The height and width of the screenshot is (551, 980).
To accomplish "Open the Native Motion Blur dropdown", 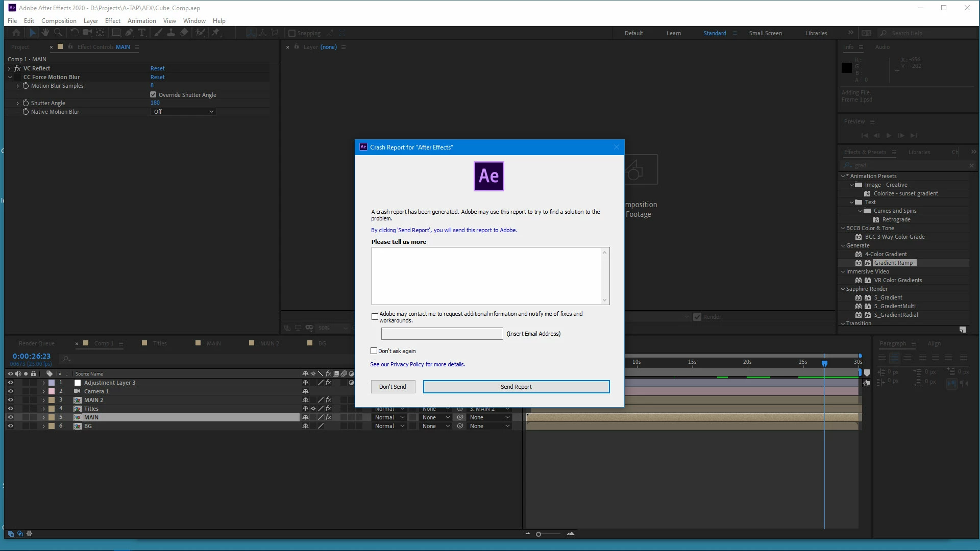I will [183, 112].
